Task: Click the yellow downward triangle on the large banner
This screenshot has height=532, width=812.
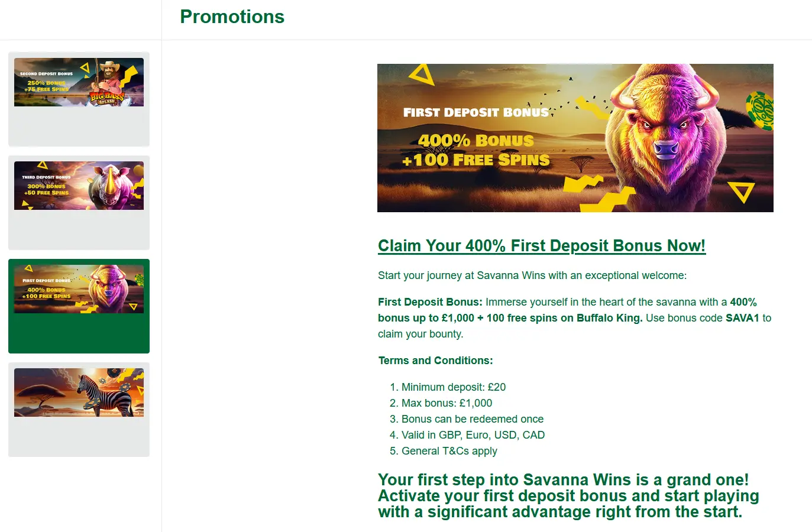Action: coord(741,192)
